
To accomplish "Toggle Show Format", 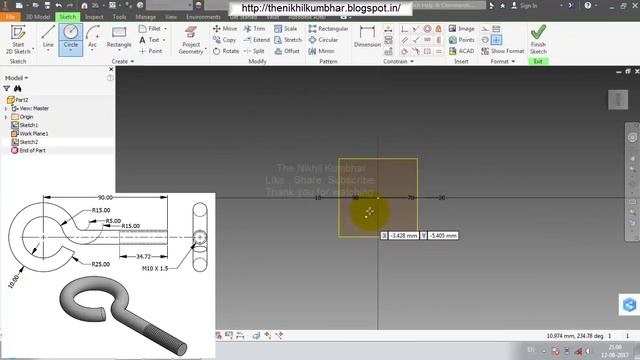I will coord(502,51).
